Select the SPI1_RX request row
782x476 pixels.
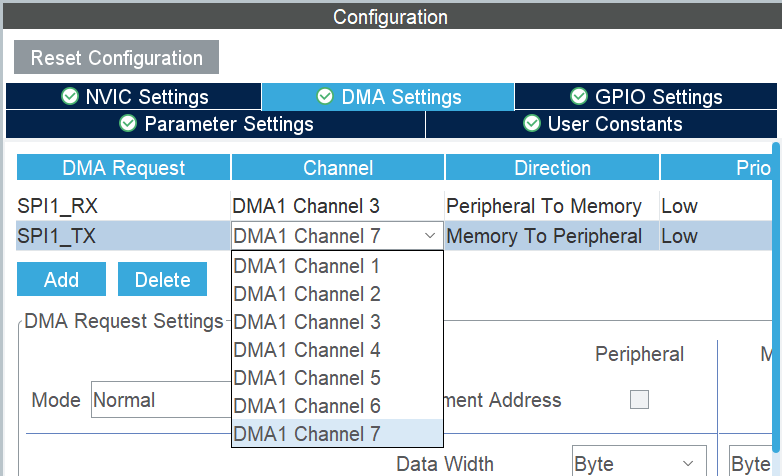click(x=123, y=206)
